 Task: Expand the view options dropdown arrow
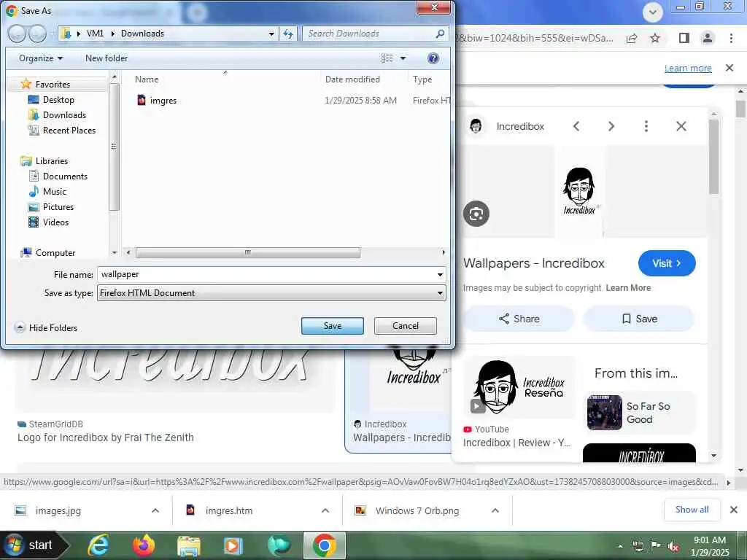point(403,58)
